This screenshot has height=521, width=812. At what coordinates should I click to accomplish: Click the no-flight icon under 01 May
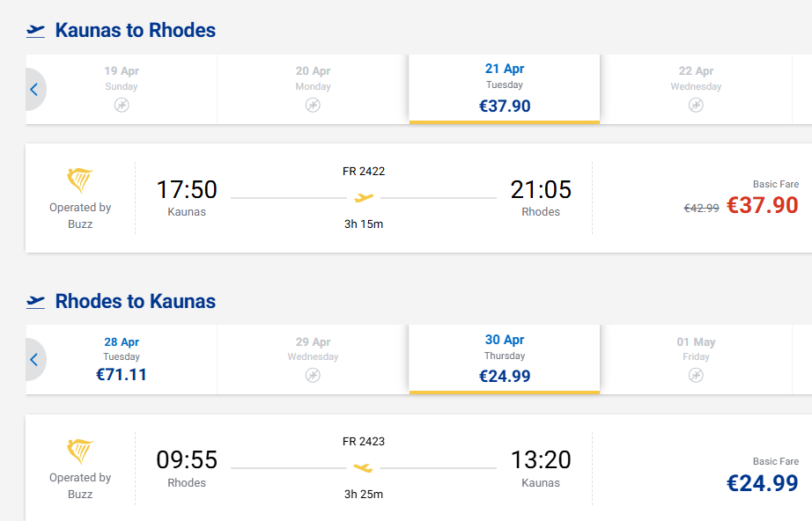pos(696,376)
